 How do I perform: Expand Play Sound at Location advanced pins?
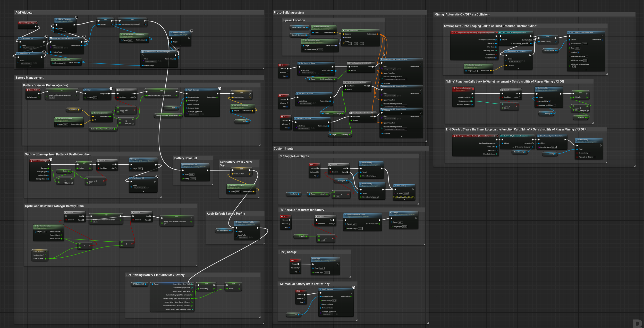(x=518, y=69)
